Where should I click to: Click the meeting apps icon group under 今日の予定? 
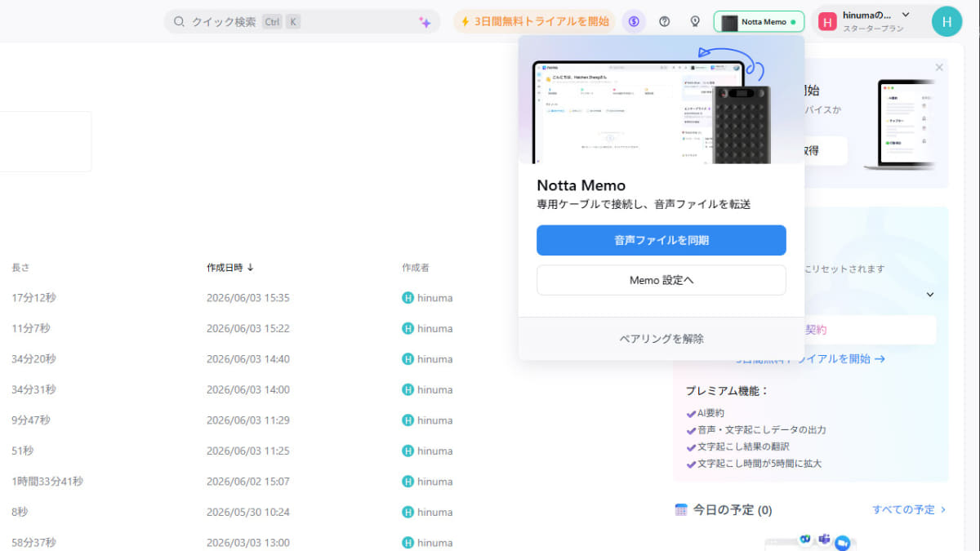(x=825, y=540)
